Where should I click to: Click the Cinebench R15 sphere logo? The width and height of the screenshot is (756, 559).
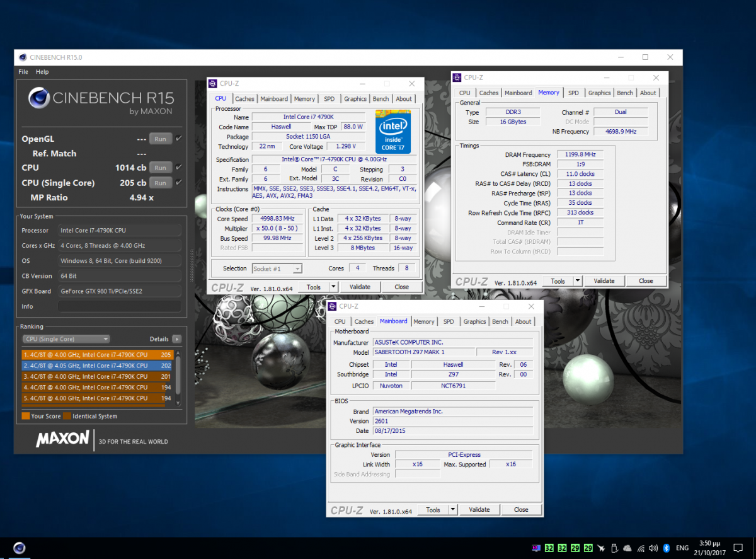[x=39, y=98]
